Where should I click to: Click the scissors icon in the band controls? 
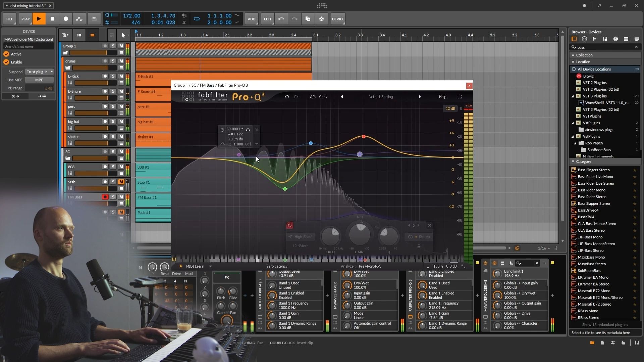(x=419, y=246)
